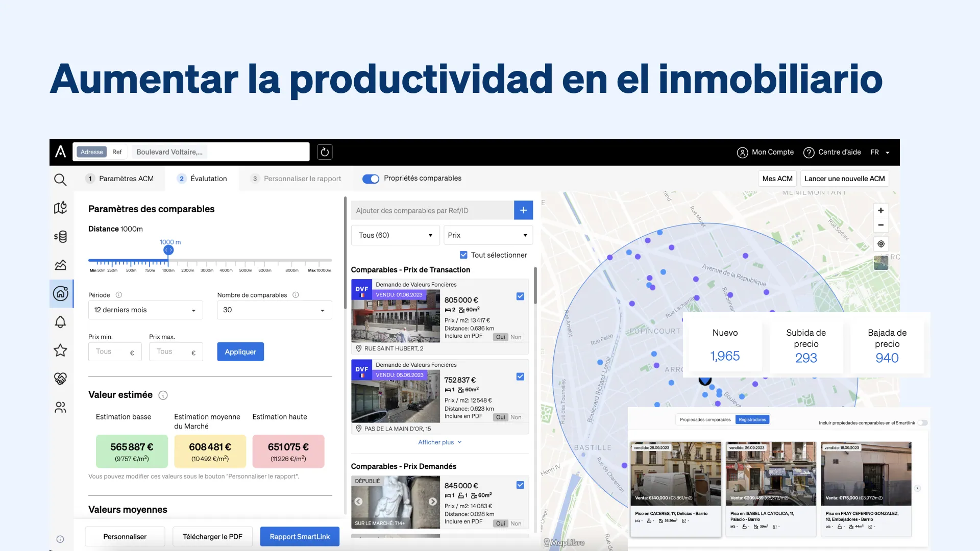Click the info icon next to Valeur estimée
Image resolution: width=980 pixels, height=551 pixels.
coord(163,395)
